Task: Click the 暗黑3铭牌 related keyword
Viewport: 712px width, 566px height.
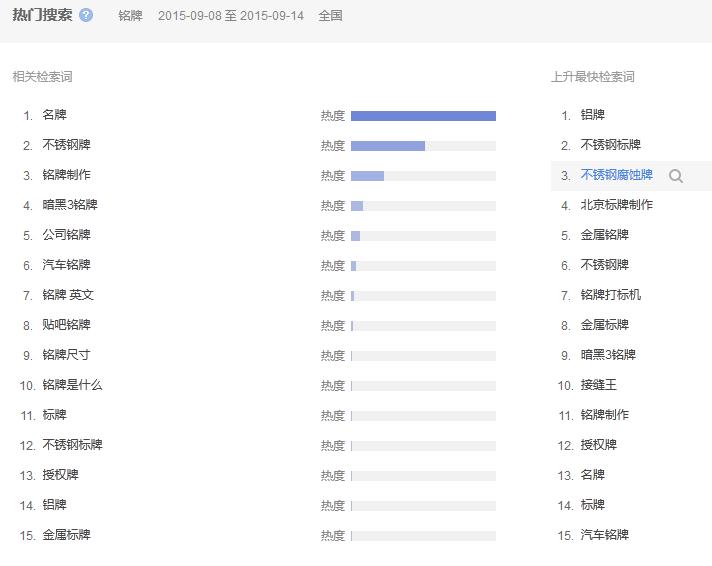Action: tap(69, 205)
